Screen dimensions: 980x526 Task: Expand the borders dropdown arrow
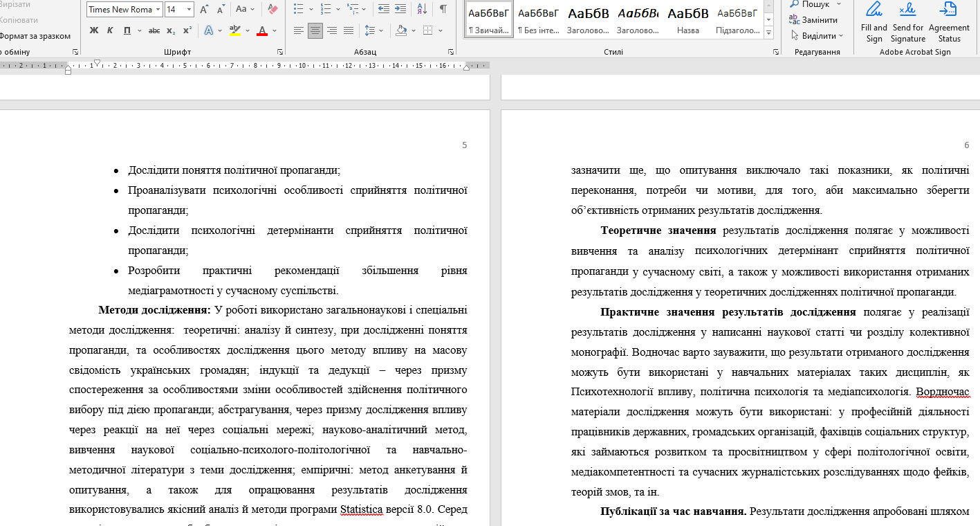[440, 30]
